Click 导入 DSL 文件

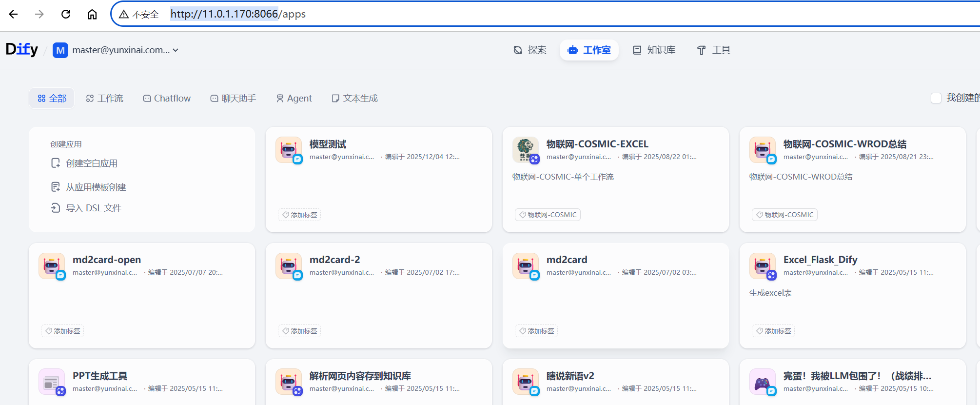94,208
